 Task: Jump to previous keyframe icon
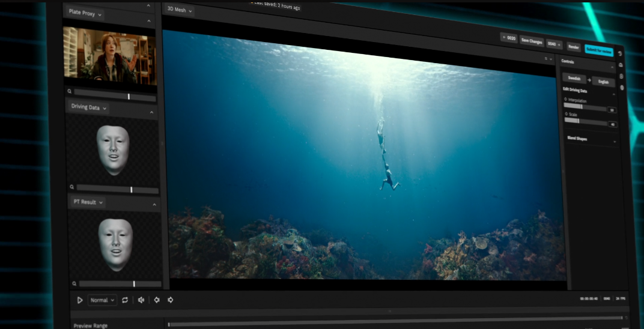[156, 300]
